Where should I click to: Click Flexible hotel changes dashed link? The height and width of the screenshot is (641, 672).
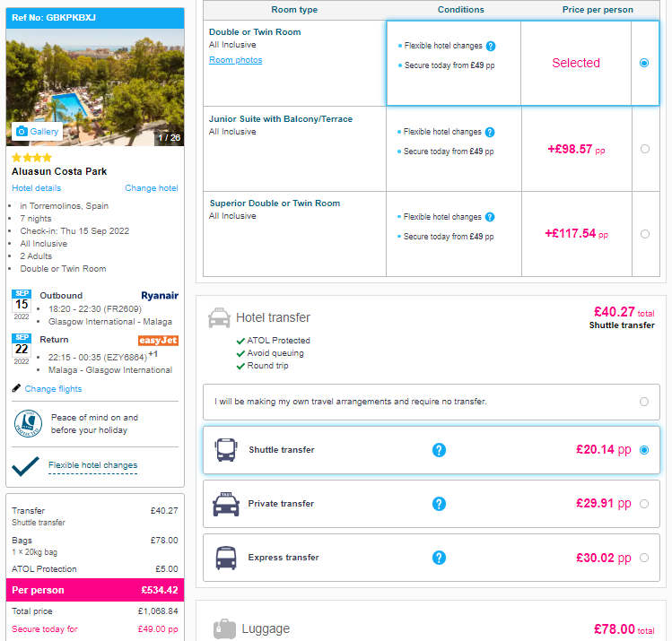click(x=93, y=465)
